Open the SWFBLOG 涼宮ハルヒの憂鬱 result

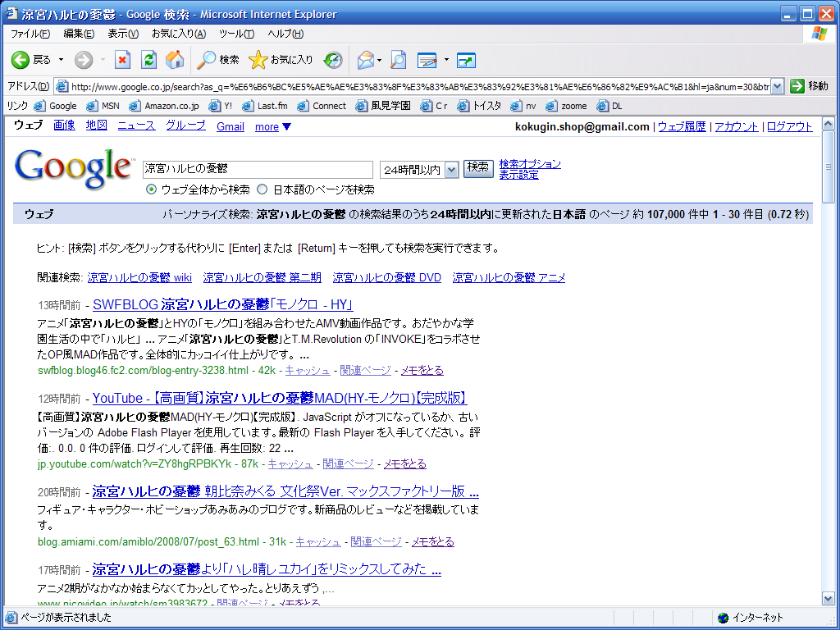pos(223,305)
